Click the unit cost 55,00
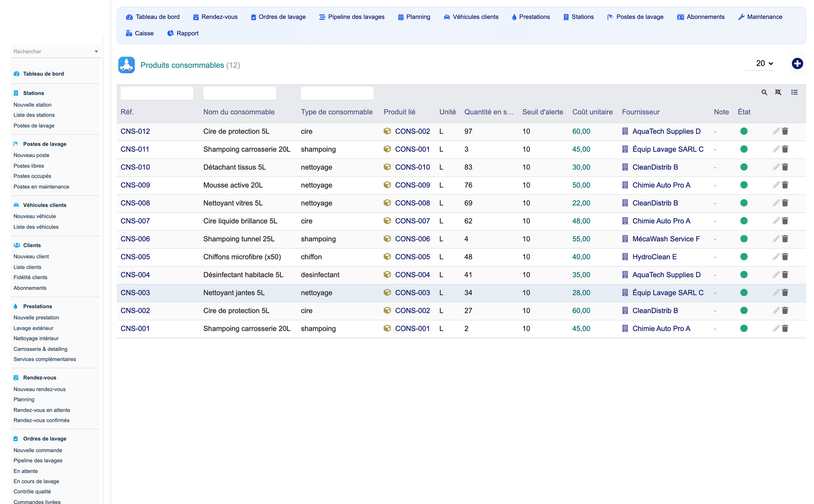The width and height of the screenshot is (814, 504). coord(581,239)
